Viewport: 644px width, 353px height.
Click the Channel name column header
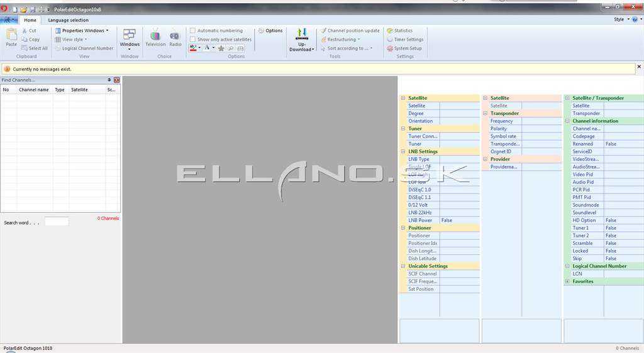click(x=34, y=89)
